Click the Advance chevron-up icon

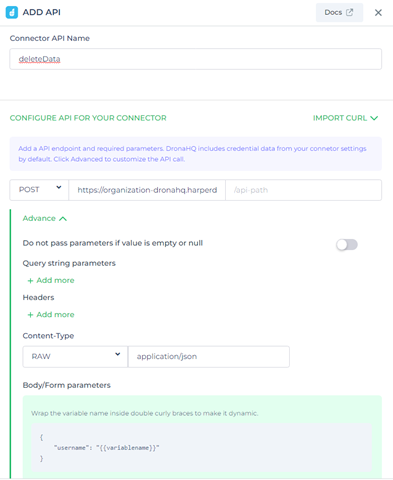click(63, 219)
